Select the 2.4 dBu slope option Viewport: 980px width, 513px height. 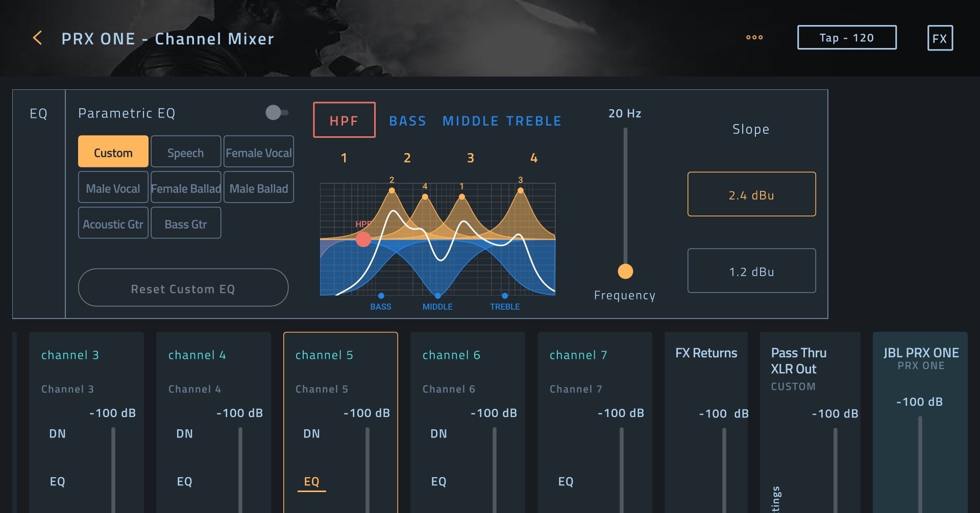click(751, 194)
